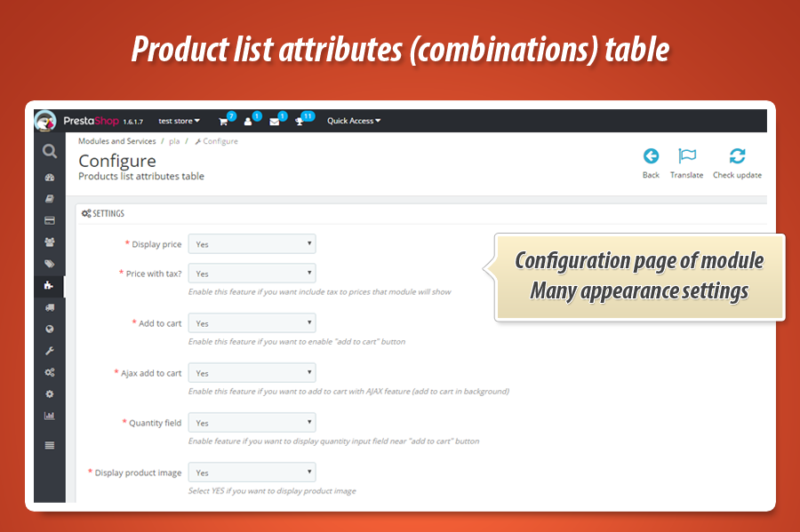Select the Preferences wrench icon
This screenshot has width=800, height=532.
tap(50, 351)
